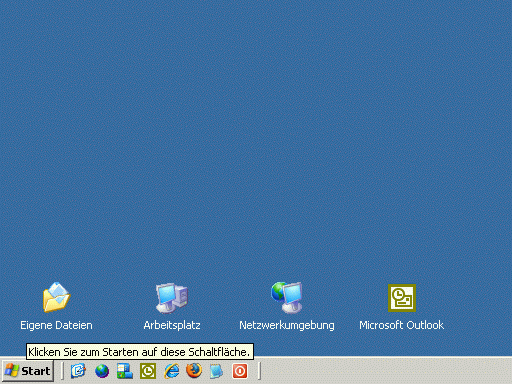The width and height of the screenshot is (512, 384).
Task: Click the 'Arbeitsplatz' text label
Action: [x=172, y=325]
